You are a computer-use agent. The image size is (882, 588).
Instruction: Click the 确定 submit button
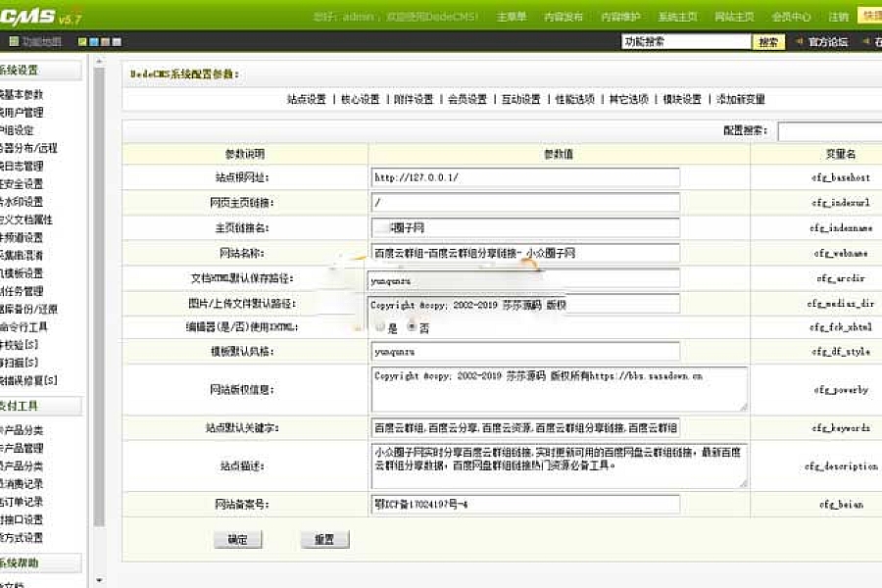coord(237,540)
